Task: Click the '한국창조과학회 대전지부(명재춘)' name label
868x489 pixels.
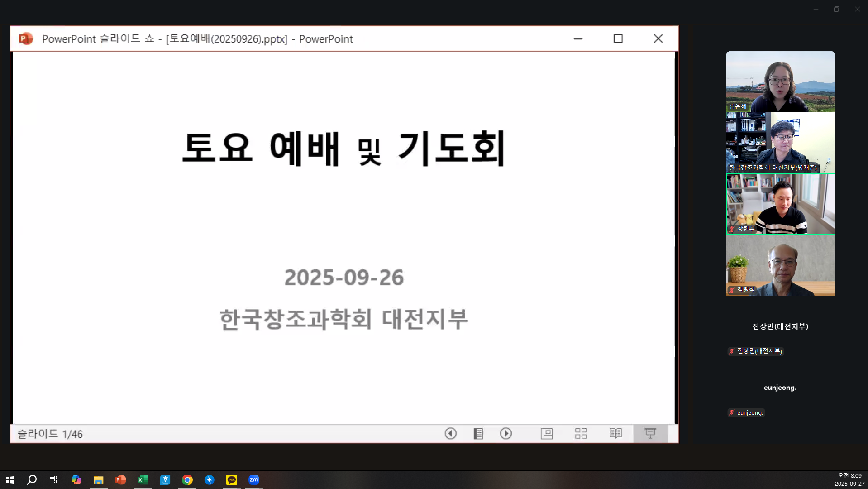Action: pyautogui.click(x=773, y=168)
